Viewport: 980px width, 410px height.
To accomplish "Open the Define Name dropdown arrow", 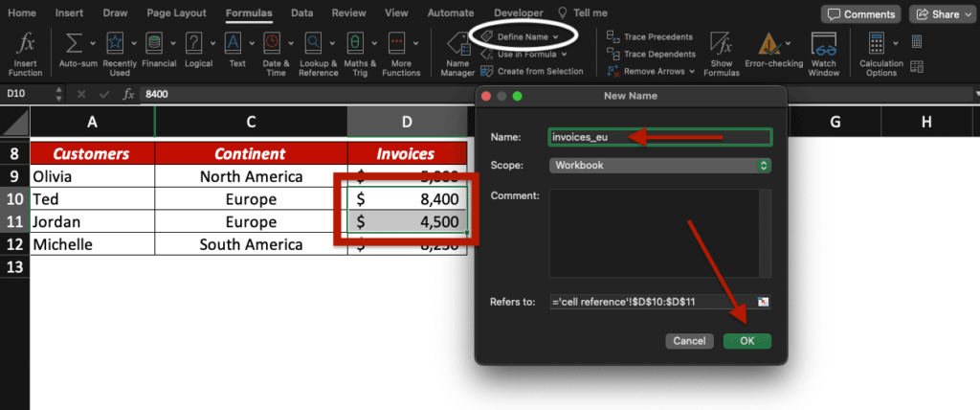I will point(556,35).
